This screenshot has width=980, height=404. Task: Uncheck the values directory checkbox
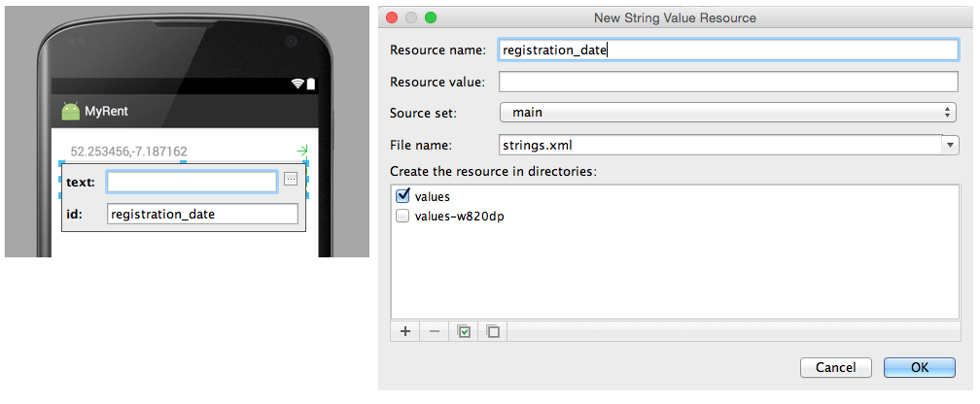(403, 196)
